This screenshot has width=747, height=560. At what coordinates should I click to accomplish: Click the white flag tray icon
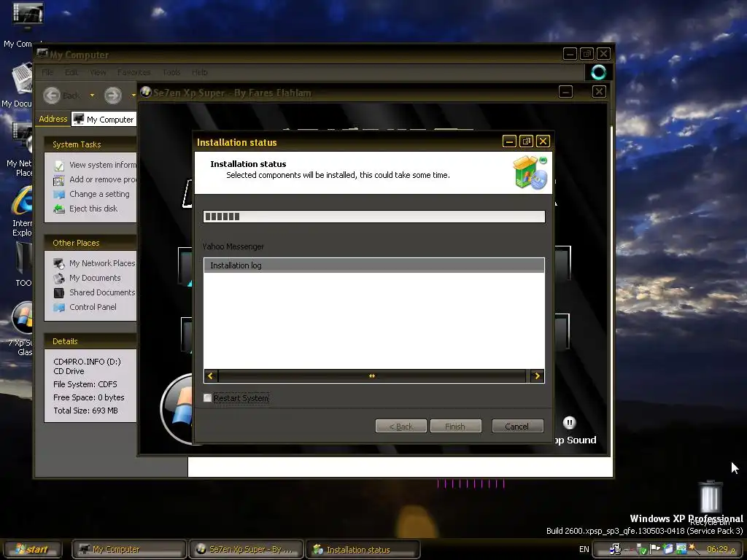click(x=655, y=549)
